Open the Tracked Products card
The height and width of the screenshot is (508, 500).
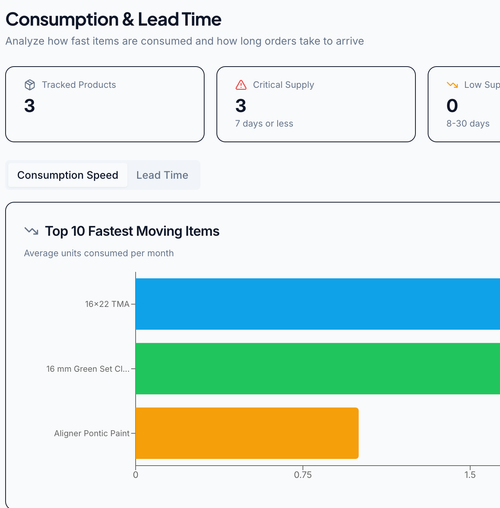click(105, 104)
